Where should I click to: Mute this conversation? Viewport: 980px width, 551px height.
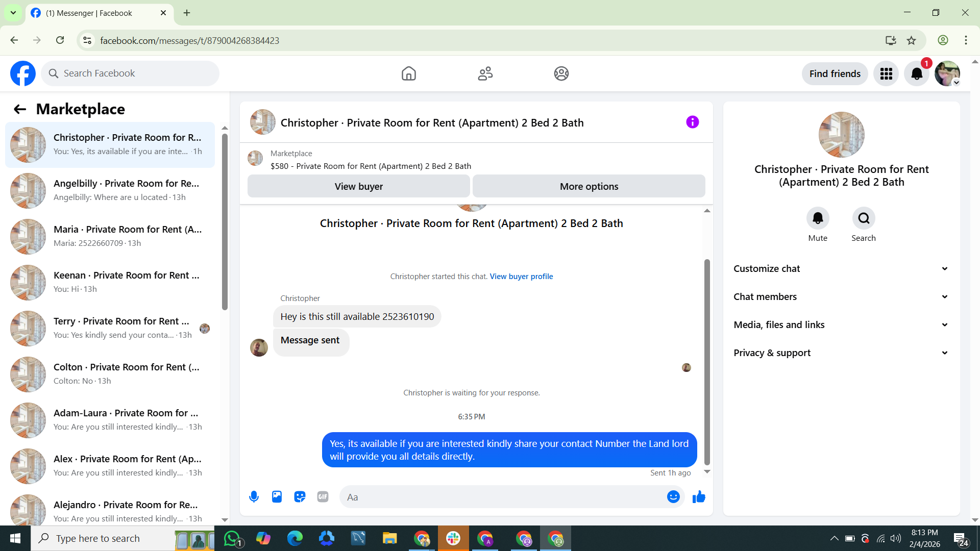[x=818, y=218]
